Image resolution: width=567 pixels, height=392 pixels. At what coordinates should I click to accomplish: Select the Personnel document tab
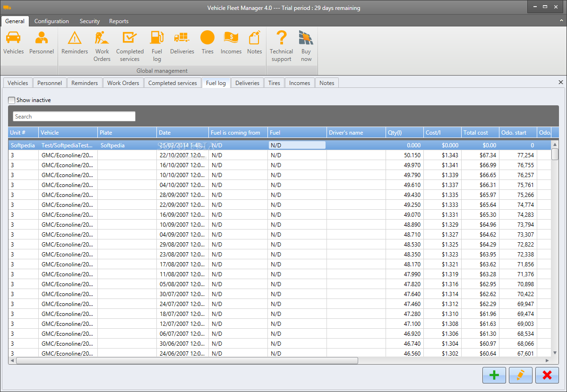pyautogui.click(x=50, y=83)
